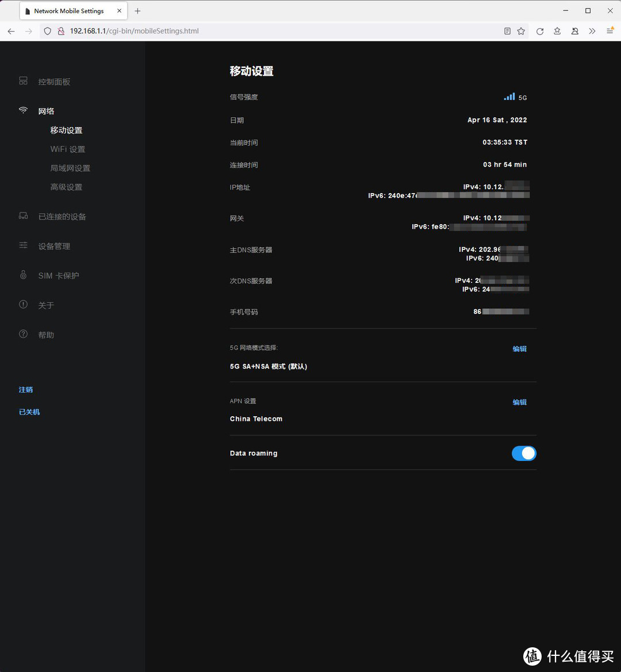Viewport: 621px width, 672px height.
Task: Click the 手机号码 label
Action: [244, 312]
